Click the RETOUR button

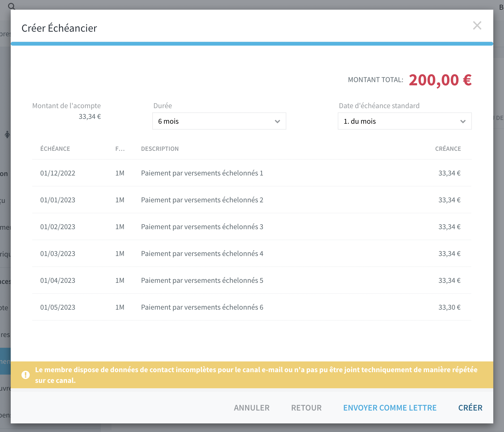(x=306, y=408)
